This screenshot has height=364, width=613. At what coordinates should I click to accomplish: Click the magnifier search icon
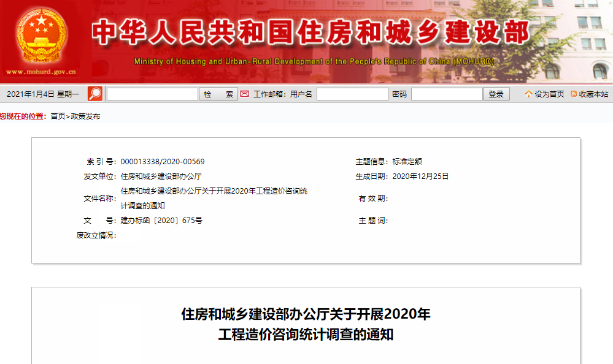(94, 93)
